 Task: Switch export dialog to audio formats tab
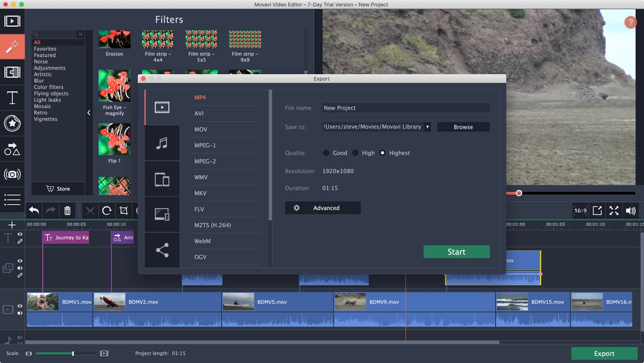click(x=162, y=143)
